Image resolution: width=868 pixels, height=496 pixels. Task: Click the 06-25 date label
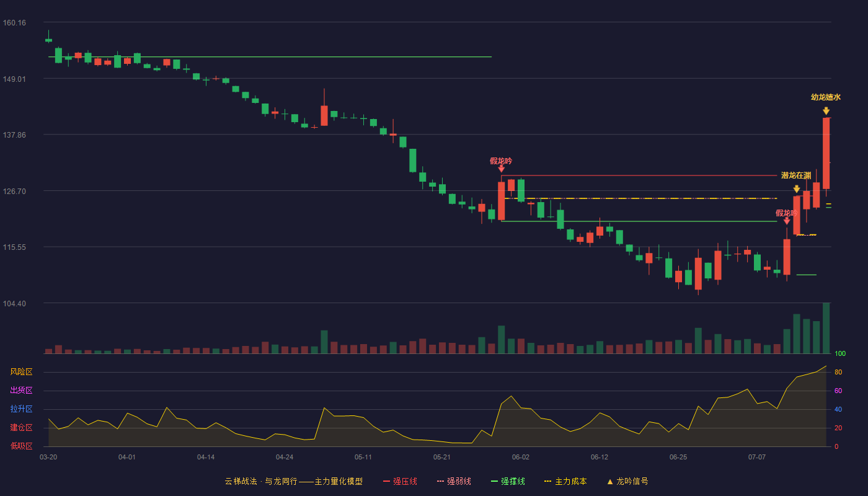(x=678, y=457)
